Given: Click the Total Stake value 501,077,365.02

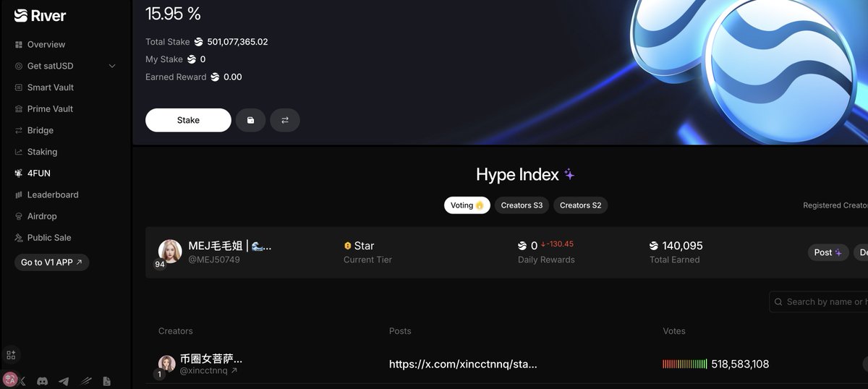Looking at the screenshot, I should 237,42.
